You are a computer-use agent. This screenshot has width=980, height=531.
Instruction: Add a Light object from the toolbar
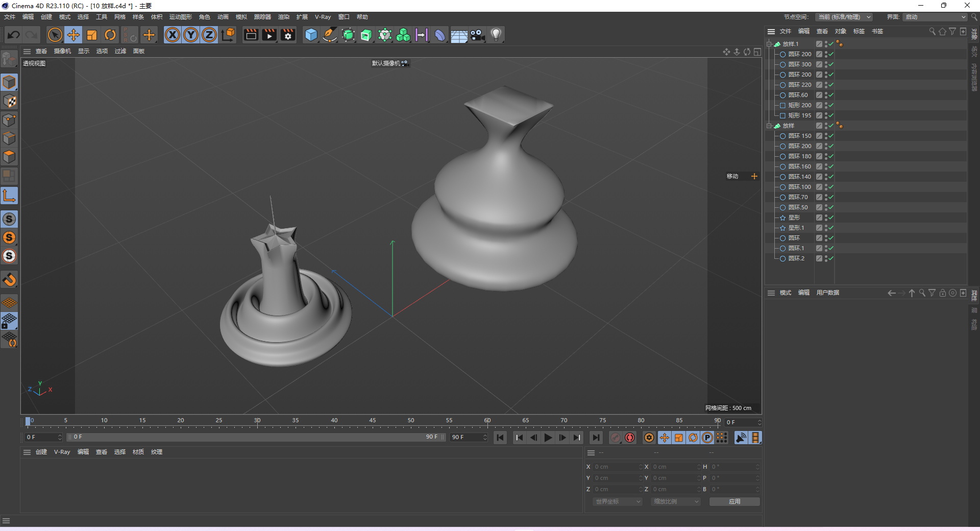(496, 35)
